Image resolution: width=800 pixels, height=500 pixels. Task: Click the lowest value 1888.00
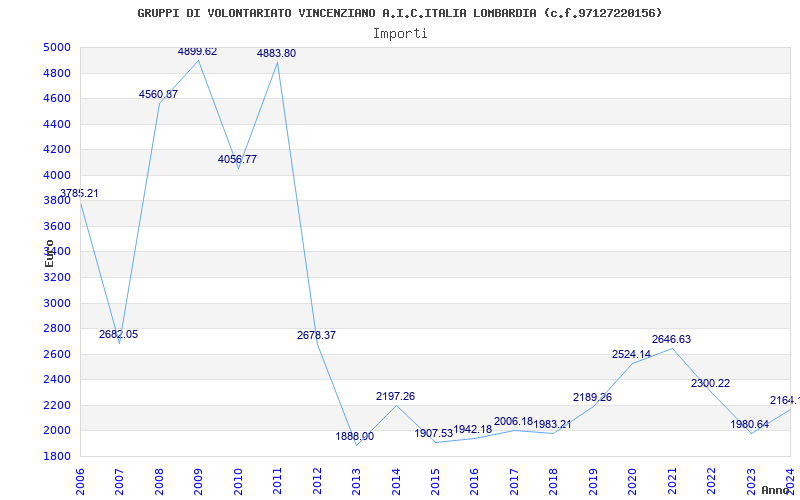click(x=355, y=436)
